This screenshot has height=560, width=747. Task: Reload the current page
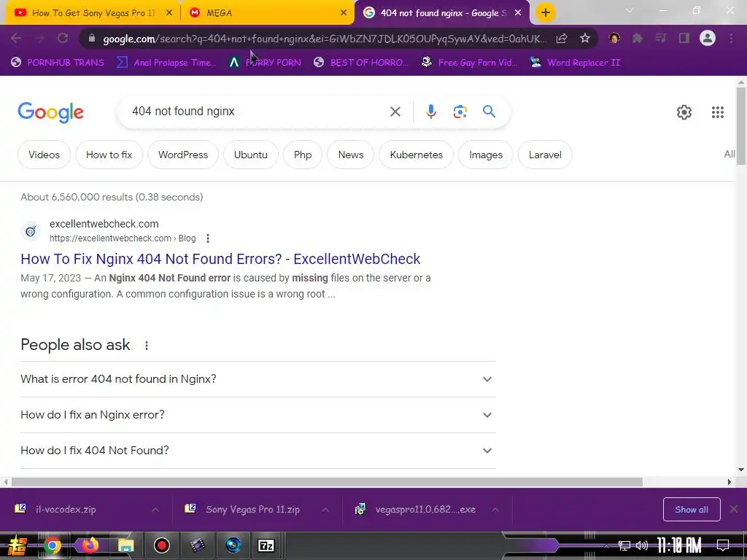63,38
